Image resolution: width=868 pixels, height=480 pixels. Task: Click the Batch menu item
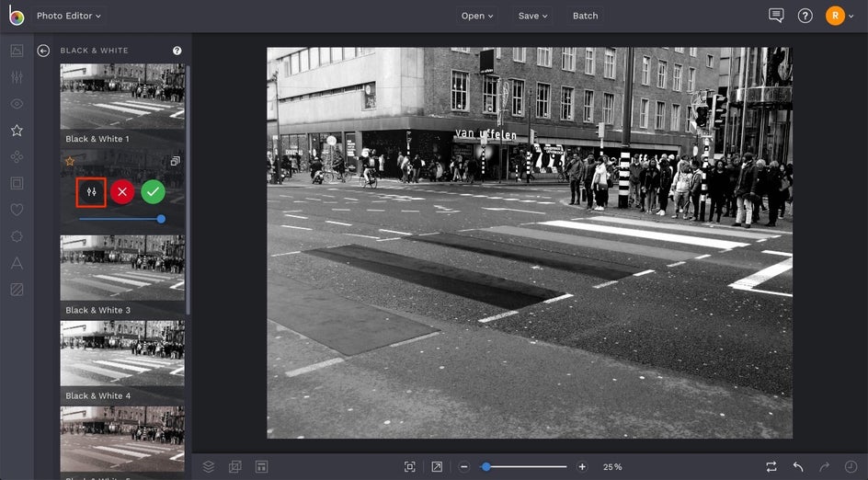tap(585, 16)
